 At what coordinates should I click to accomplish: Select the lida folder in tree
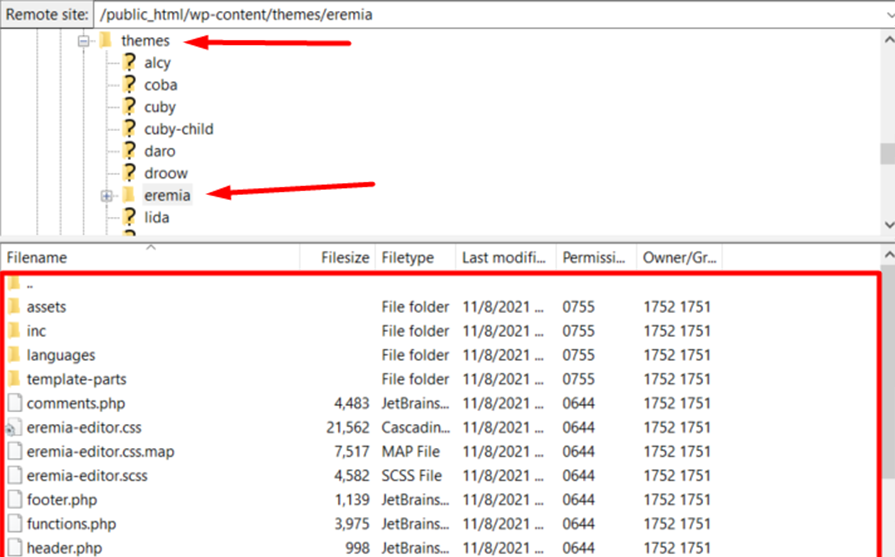pyautogui.click(x=156, y=218)
